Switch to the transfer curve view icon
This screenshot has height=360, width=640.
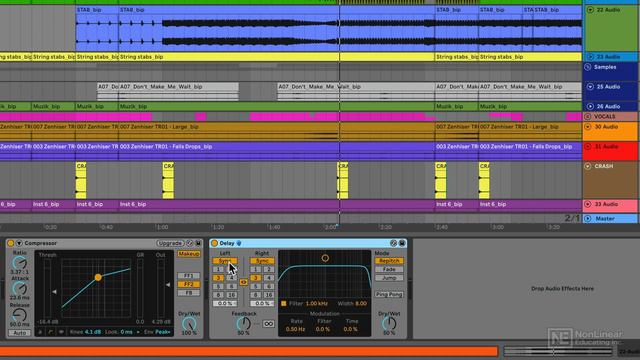[x=51, y=332]
